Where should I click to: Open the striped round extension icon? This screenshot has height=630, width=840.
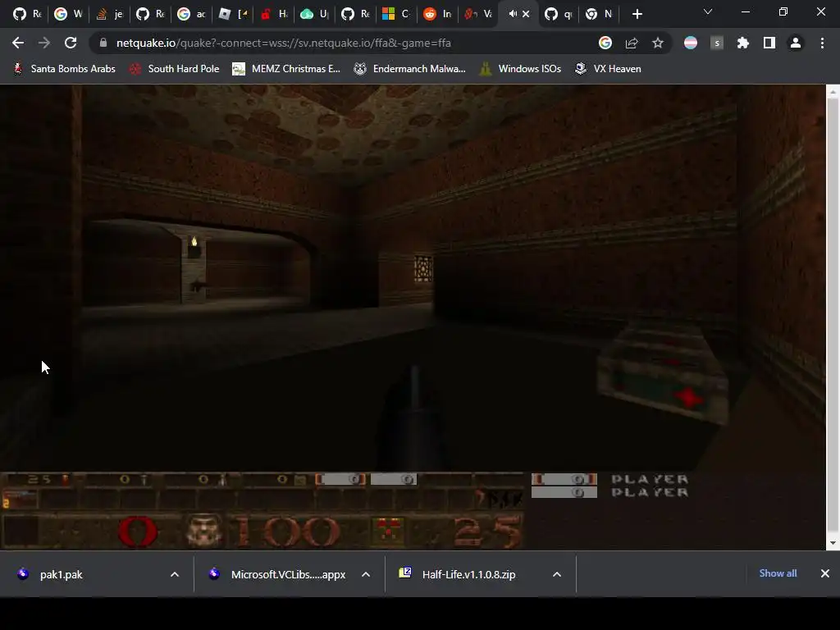click(691, 43)
